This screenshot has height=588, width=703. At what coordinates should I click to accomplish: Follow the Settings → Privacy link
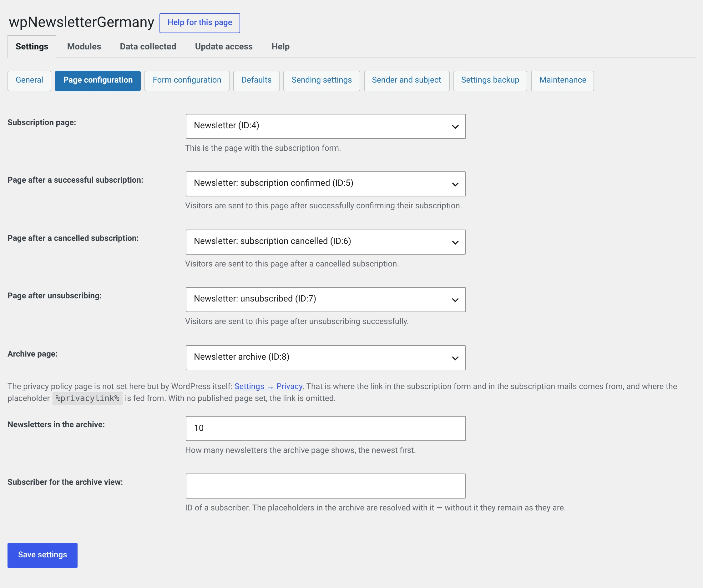(269, 386)
